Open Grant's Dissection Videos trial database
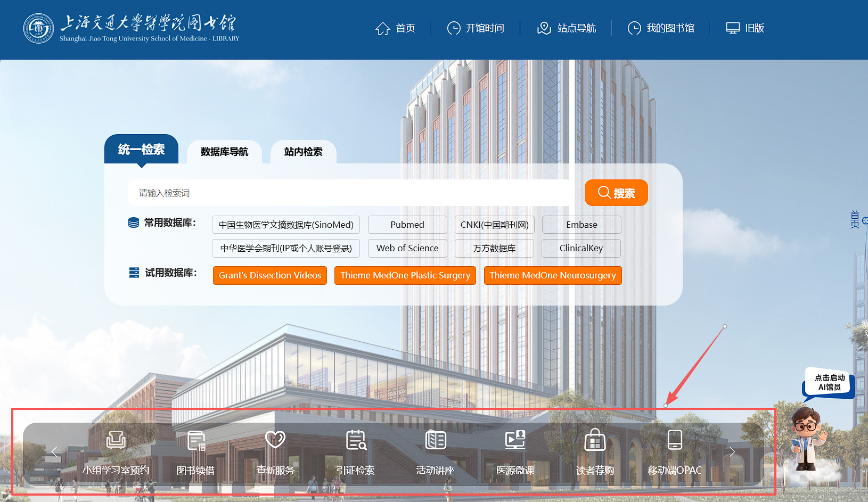The height and width of the screenshot is (502, 868). (270, 275)
